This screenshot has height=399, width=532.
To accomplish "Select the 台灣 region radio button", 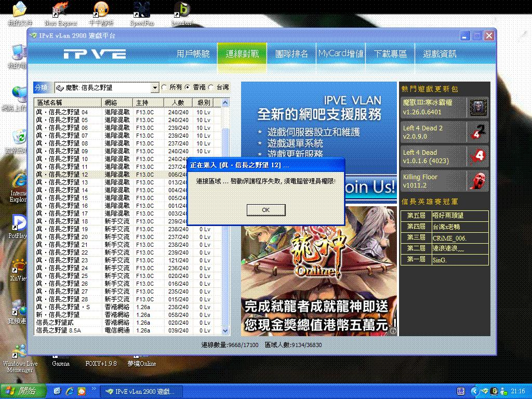I will [211, 87].
